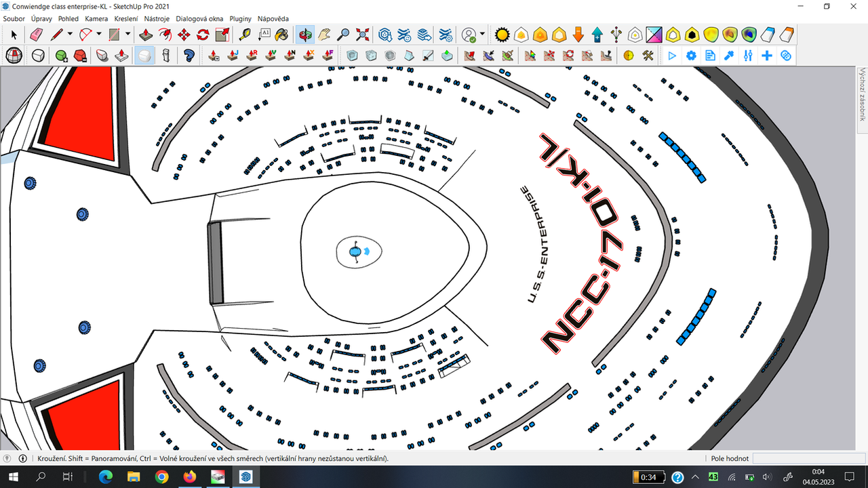
Task: Open the Pohled menu
Action: [68, 19]
